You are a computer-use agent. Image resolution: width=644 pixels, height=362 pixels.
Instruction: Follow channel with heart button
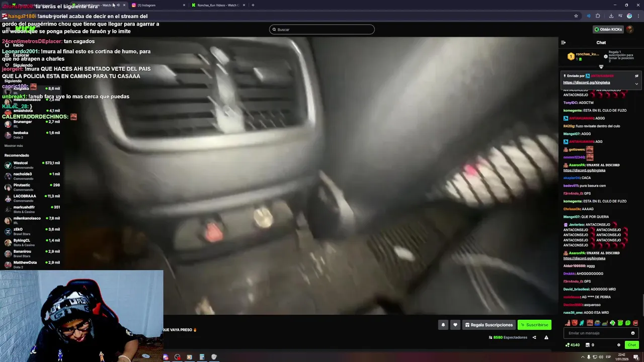pyautogui.click(x=455, y=325)
